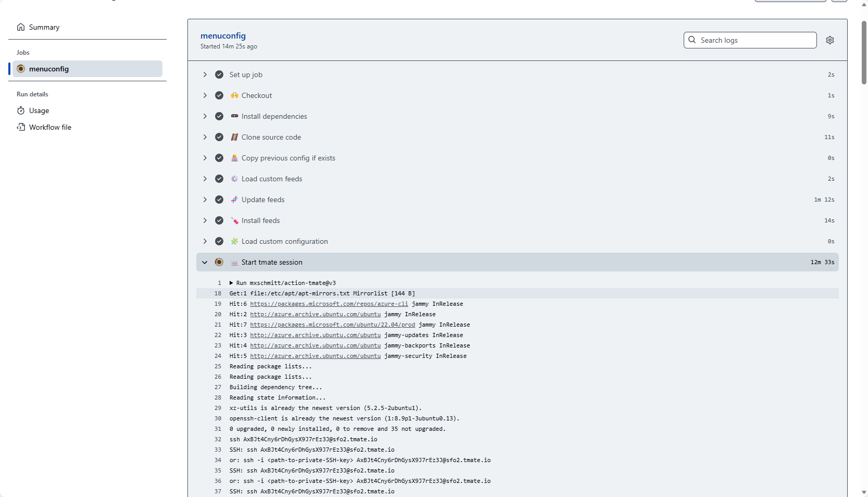Click the running status icon on Start tmate session

pyautogui.click(x=219, y=262)
